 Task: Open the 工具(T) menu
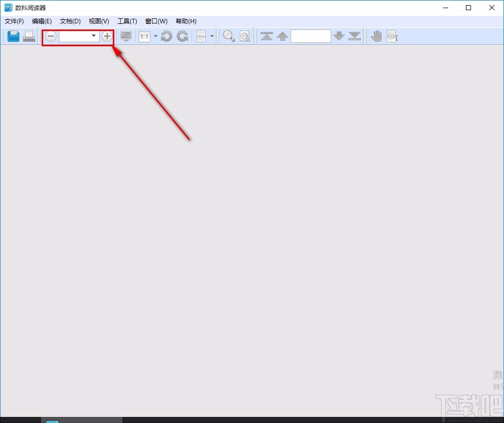tap(127, 21)
